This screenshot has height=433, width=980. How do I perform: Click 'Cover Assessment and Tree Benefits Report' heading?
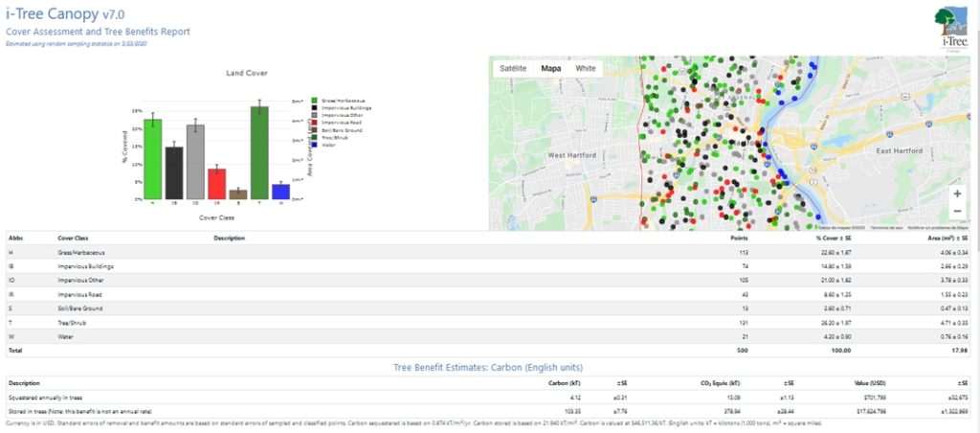coord(99,32)
